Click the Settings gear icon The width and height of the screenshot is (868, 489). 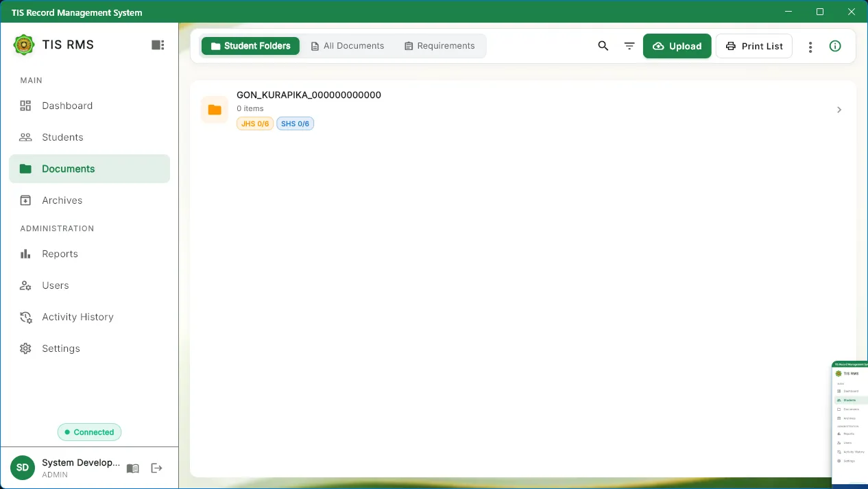coord(25,348)
